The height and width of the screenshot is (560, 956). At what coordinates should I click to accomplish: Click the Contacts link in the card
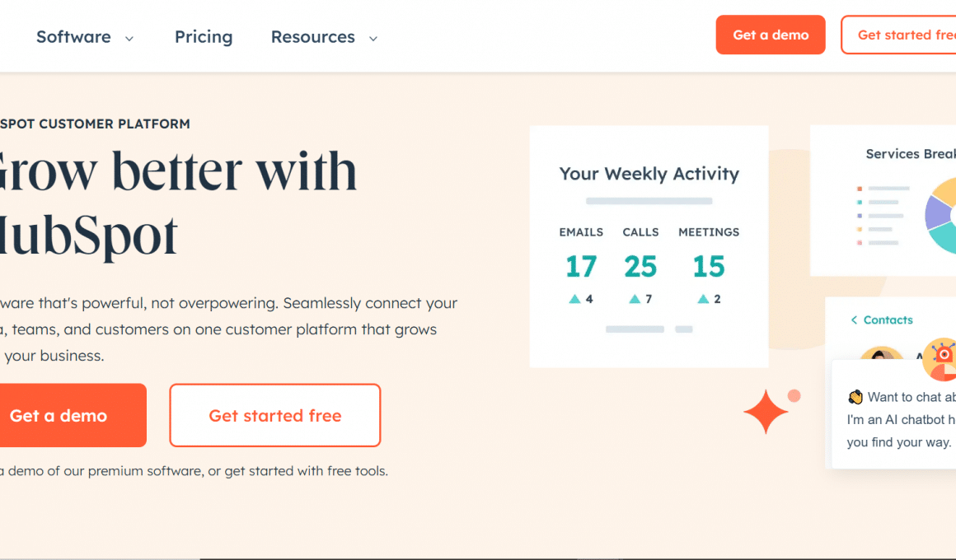(x=888, y=320)
